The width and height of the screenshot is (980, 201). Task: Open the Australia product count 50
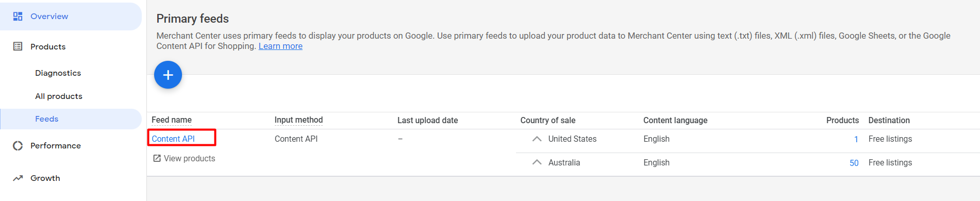point(854,163)
